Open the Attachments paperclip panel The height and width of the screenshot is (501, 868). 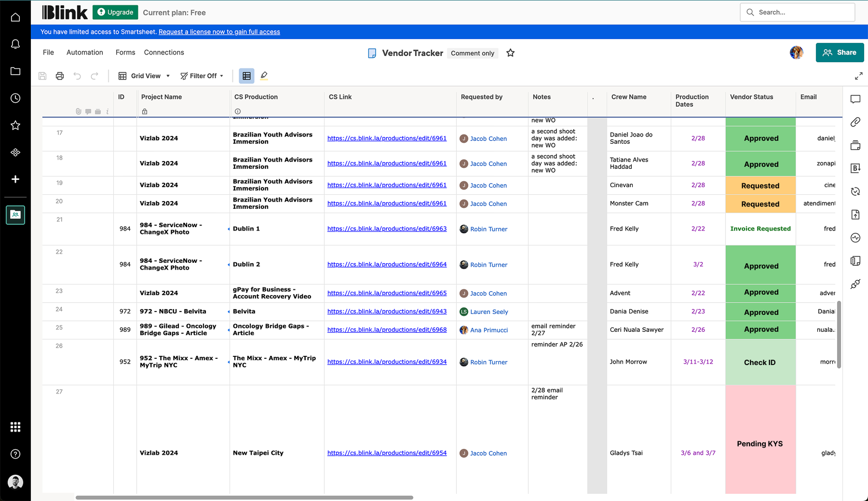tap(855, 122)
